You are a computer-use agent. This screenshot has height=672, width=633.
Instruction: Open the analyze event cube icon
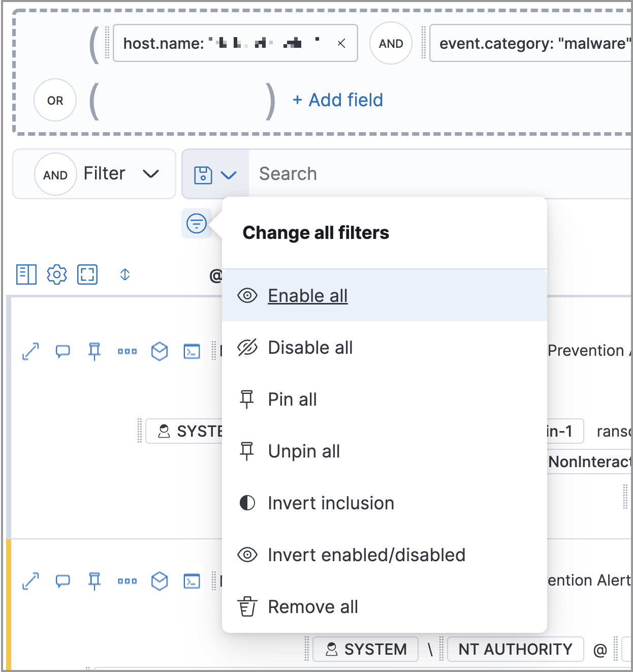(x=160, y=351)
